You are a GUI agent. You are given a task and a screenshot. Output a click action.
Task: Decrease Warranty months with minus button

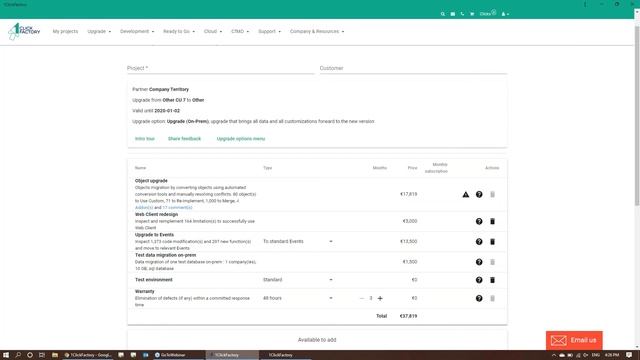[x=362, y=298]
